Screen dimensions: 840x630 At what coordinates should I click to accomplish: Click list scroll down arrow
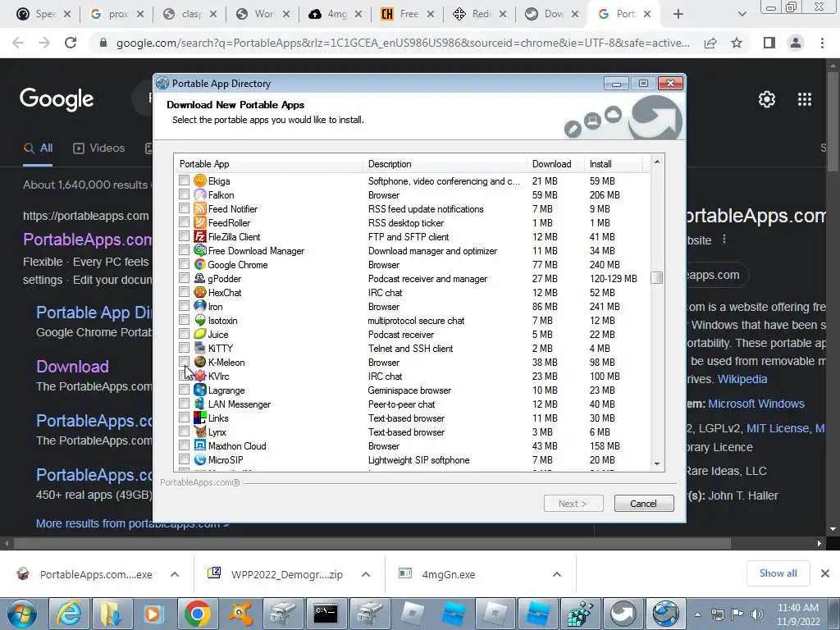tap(657, 464)
